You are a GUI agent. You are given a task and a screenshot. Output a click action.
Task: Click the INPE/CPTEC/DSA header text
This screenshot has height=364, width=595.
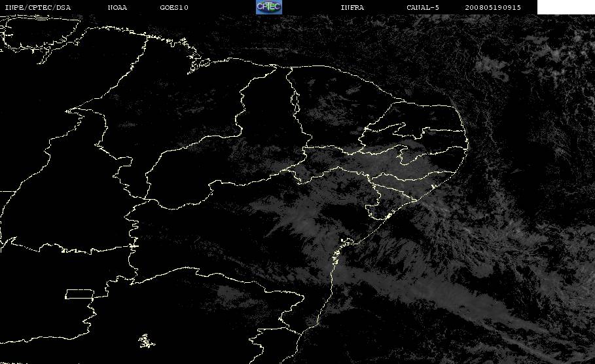(37, 8)
